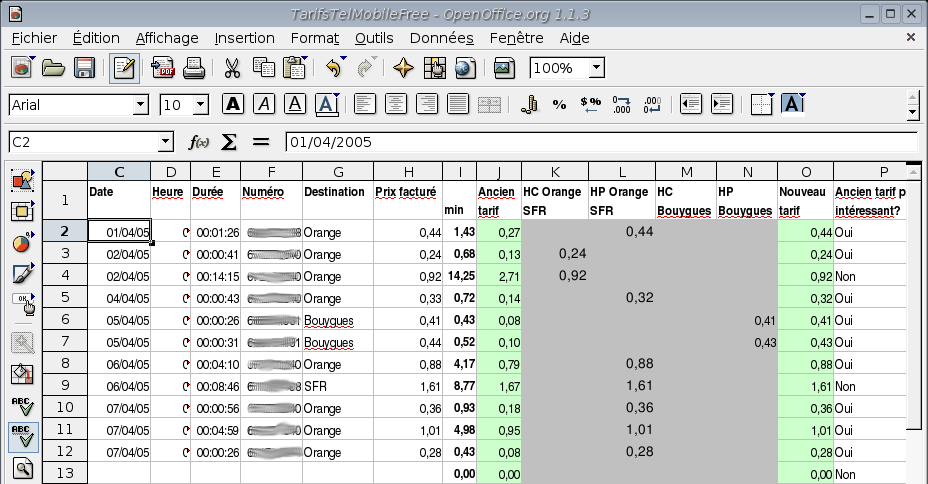Image resolution: width=928 pixels, height=484 pixels.
Task: Decrease the cell indent
Action: pos(691,105)
